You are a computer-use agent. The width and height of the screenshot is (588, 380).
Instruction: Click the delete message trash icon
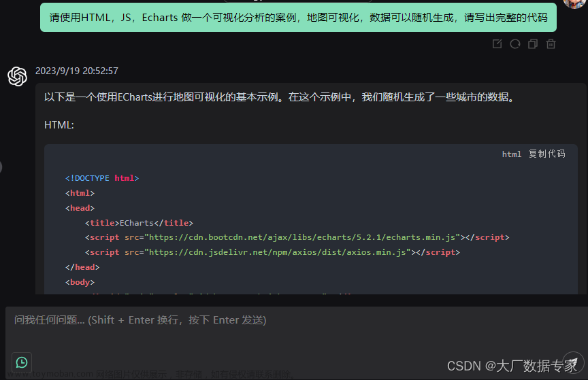pyautogui.click(x=551, y=44)
